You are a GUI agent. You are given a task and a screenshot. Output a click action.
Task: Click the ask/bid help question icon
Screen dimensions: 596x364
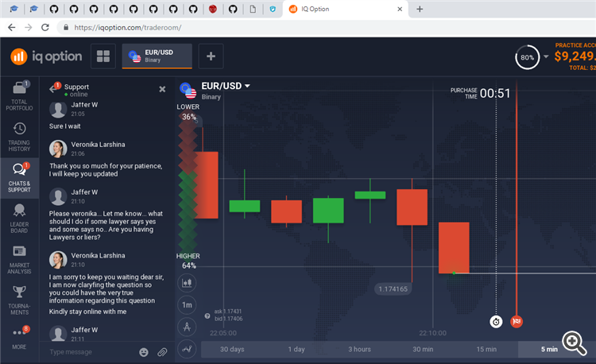click(x=207, y=316)
